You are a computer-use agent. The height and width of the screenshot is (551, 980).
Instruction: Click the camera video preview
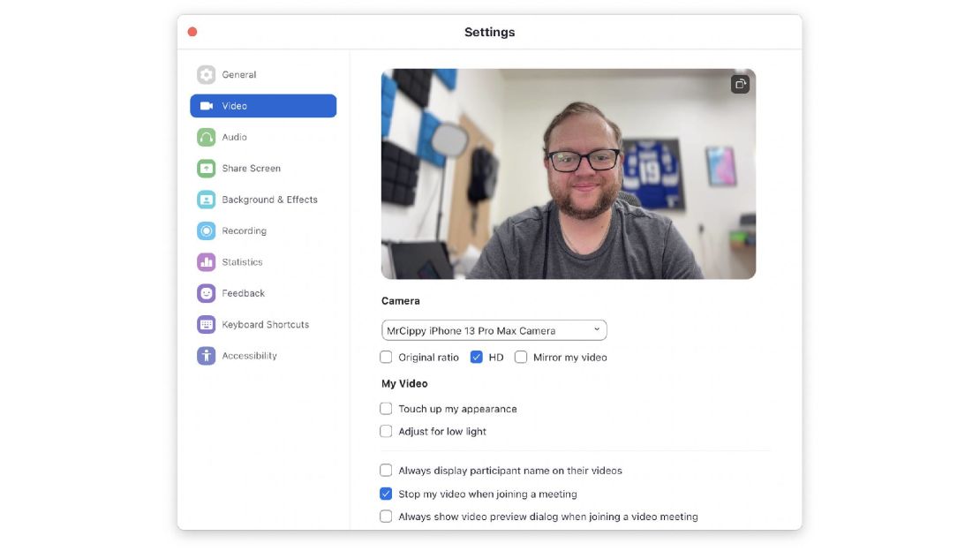568,174
